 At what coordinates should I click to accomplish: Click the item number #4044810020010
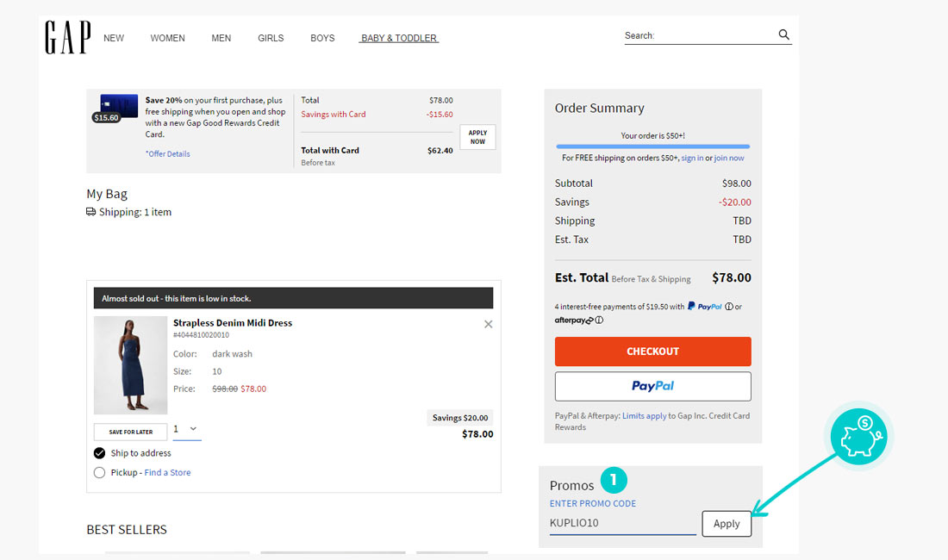coord(202,335)
